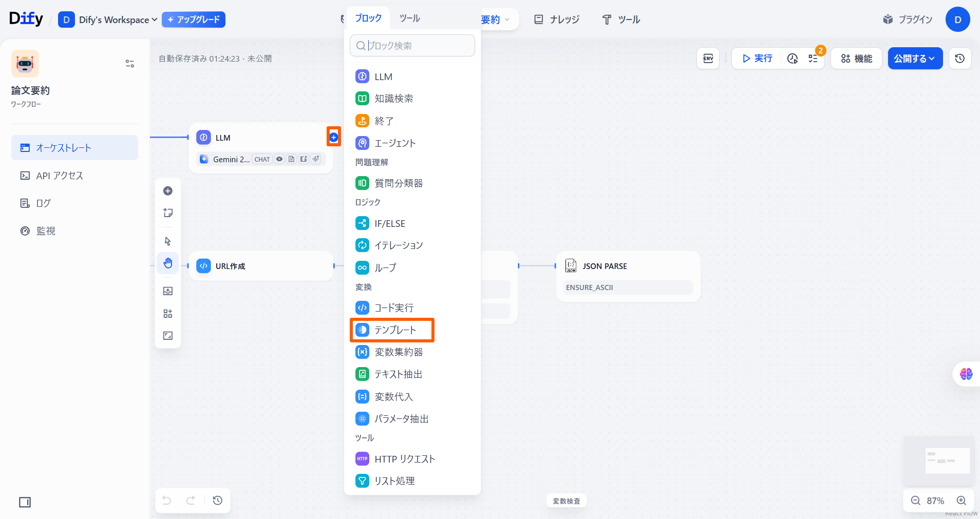The height and width of the screenshot is (519, 980).
Task: Expand the 公開する publish dropdown
Action: pos(915,59)
